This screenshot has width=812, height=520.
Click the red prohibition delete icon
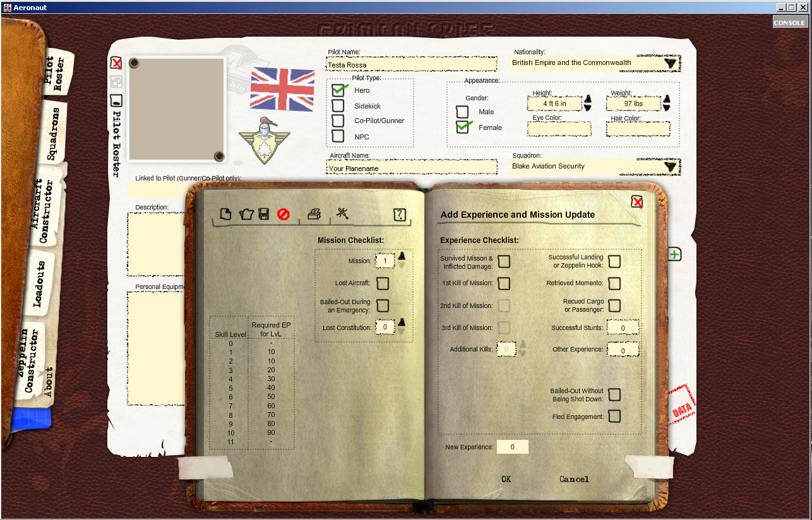284,215
